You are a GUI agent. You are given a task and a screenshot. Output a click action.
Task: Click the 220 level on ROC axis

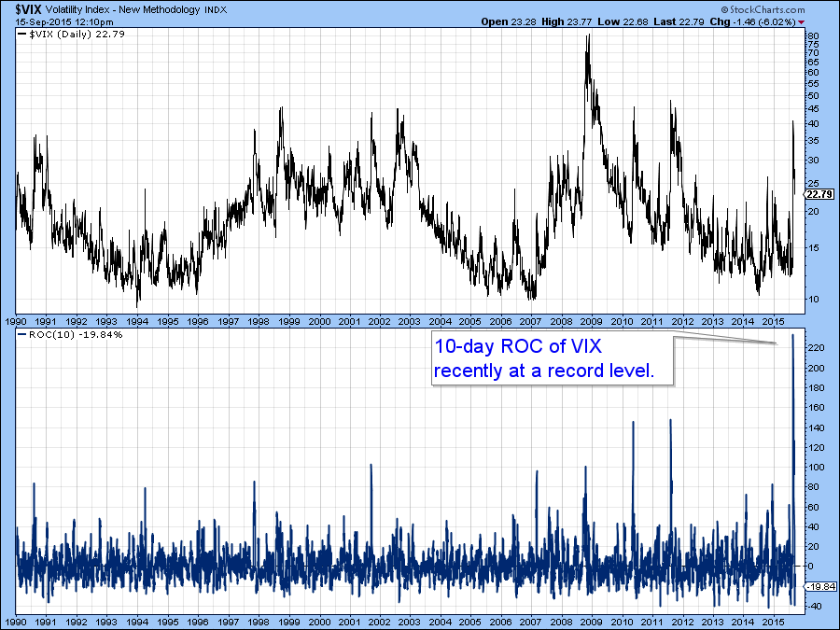815,348
